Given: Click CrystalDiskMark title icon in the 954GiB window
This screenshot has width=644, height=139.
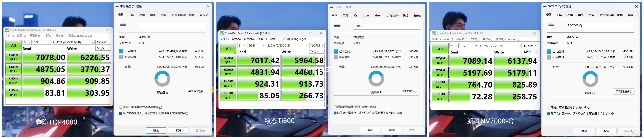Looking at the screenshot, I should [x=7, y=30].
